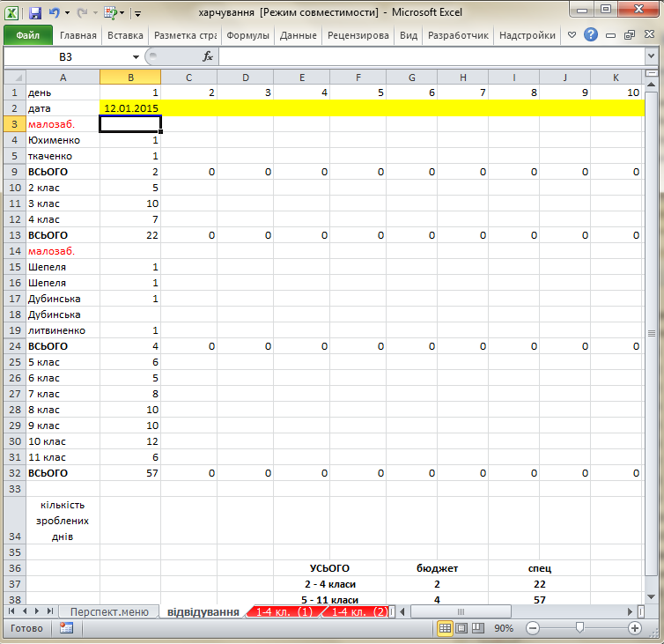Switch to the Главная ribbon tab
The height and width of the screenshot is (644, 664).
(77, 35)
